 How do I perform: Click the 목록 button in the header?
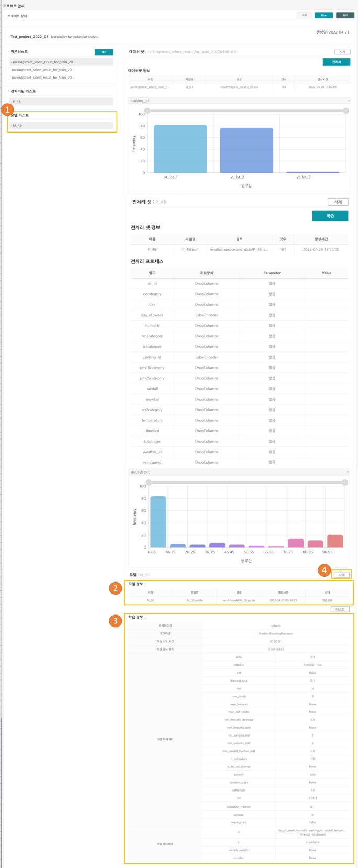point(305,16)
